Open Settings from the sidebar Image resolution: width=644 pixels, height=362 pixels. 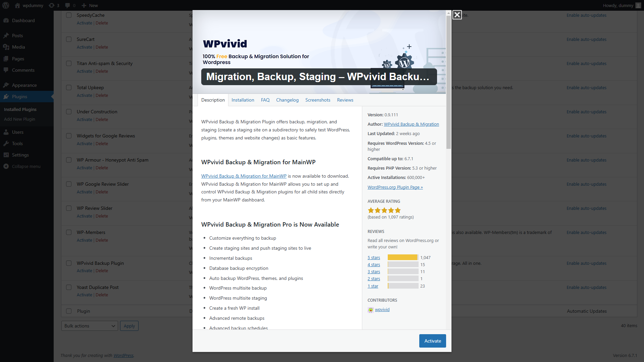click(27, 155)
